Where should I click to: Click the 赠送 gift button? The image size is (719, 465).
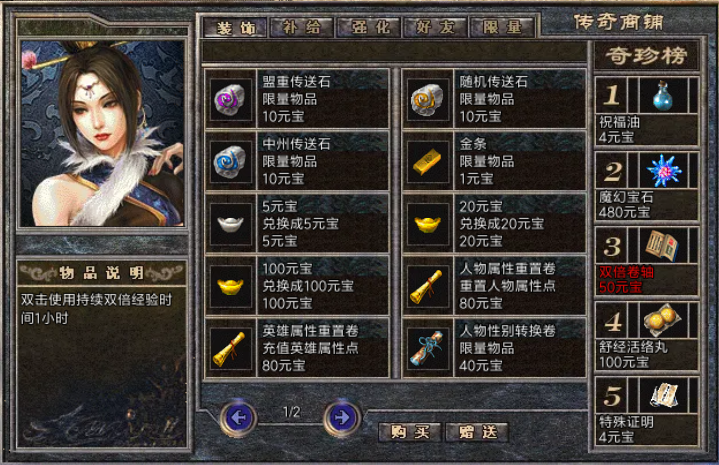477,432
